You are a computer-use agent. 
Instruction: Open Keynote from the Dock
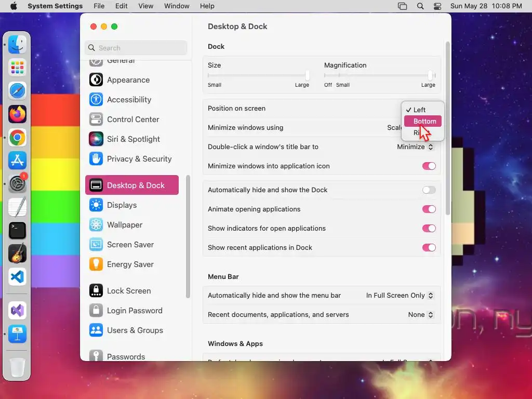(x=17, y=334)
